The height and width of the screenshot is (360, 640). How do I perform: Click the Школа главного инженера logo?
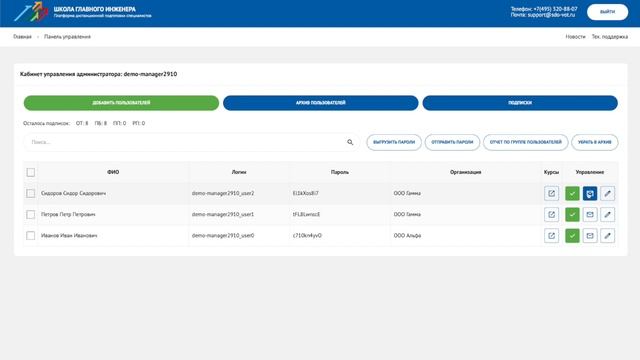pos(82,12)
